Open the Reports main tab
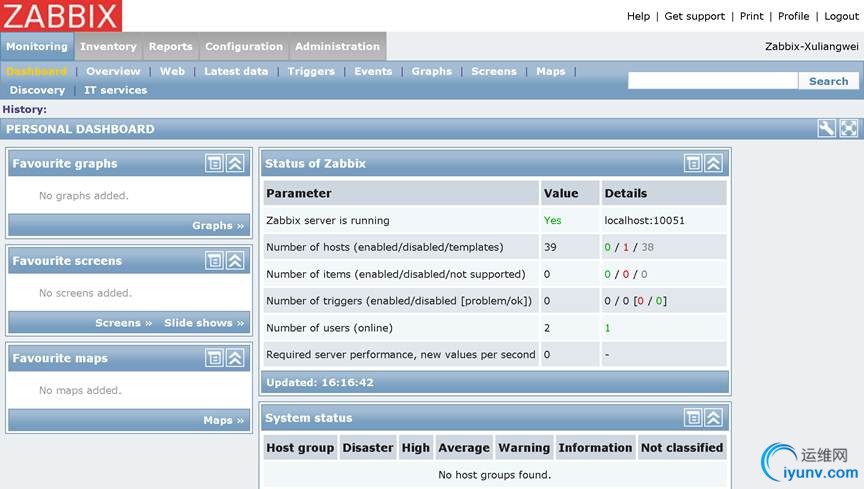The image size is (864, 489). [x=171, y=46]
